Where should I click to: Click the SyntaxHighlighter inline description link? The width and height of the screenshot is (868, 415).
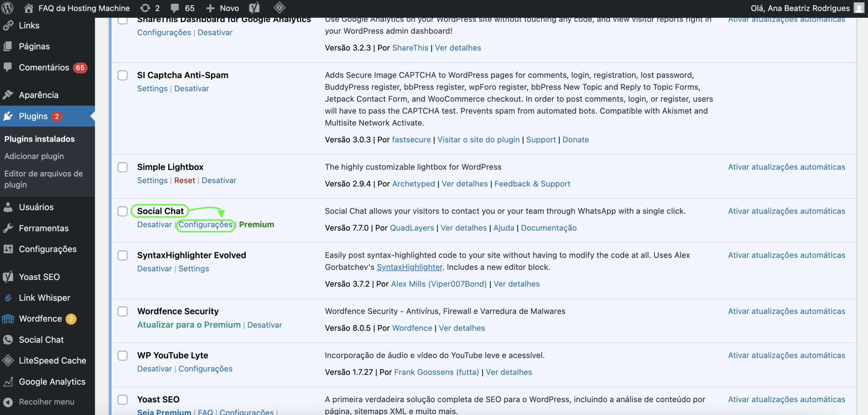(x=410, y=267)
